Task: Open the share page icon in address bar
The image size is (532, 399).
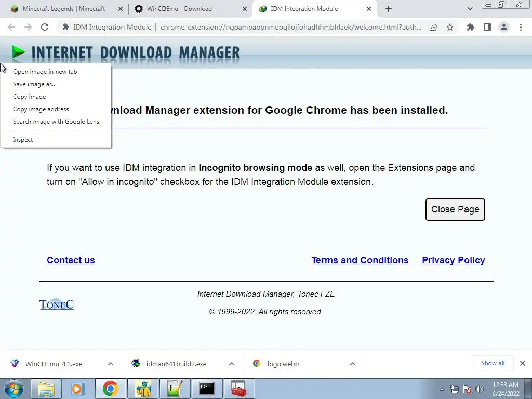Action: 433,27
